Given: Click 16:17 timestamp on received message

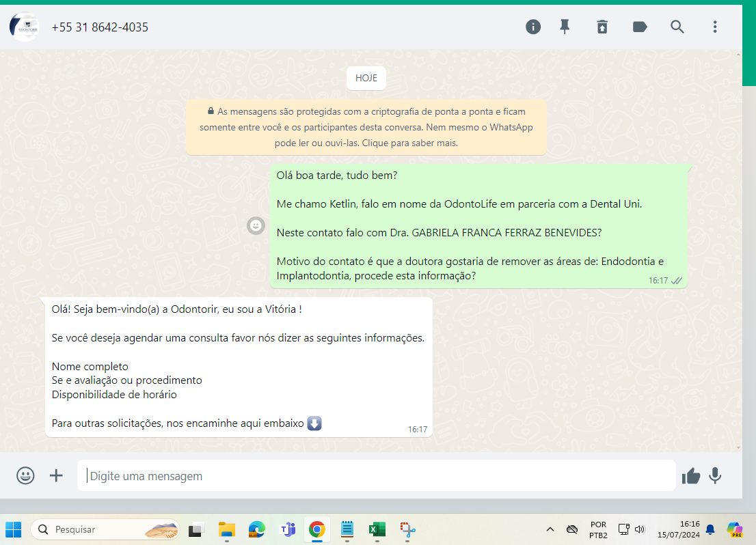Looking at the screenshot, I should 418,430.
